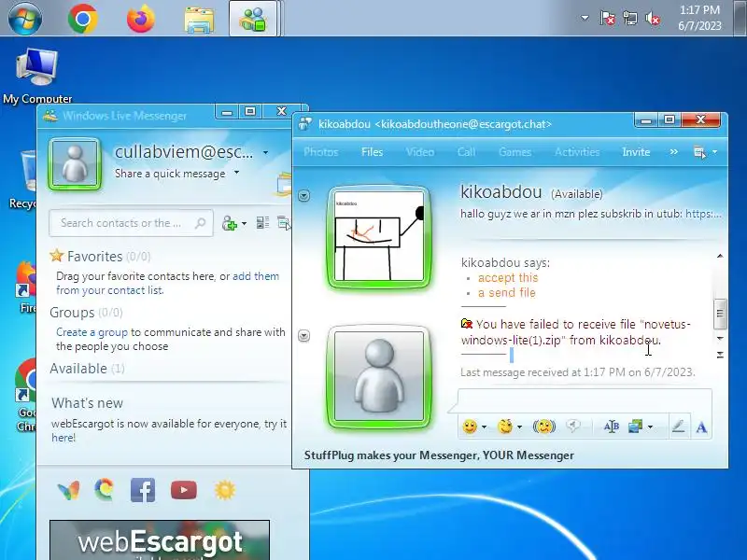Open the Photos tab in chat window
The image size is (747, 560).
point(320,152)
